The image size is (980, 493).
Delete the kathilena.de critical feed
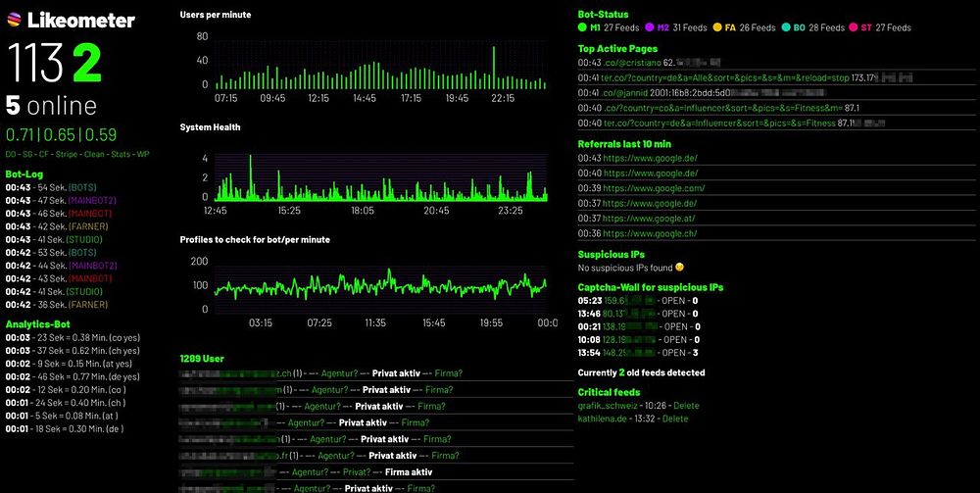pos(675,419)
